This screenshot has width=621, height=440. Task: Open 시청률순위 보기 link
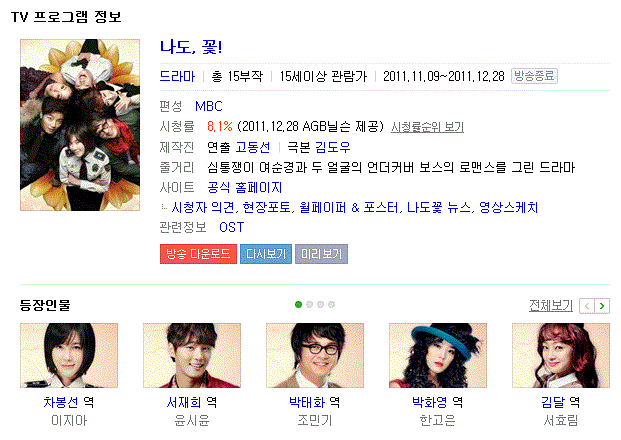click(x=427, y=127)
